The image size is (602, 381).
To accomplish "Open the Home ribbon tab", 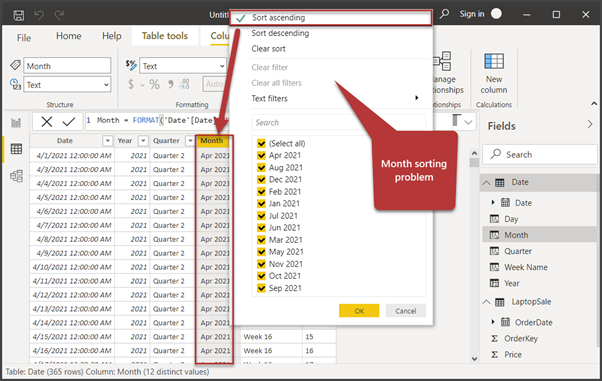I will [69, 36].
